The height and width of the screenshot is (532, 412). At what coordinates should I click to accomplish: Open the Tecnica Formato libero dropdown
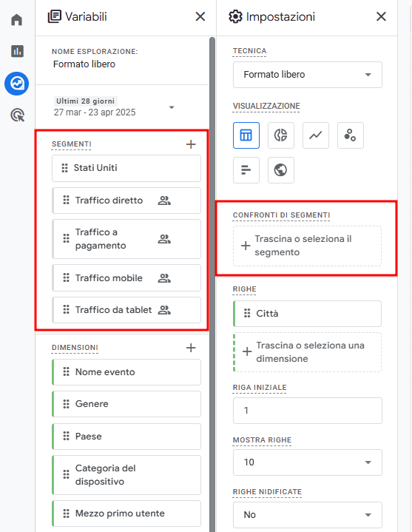click(x=308, y=75)
